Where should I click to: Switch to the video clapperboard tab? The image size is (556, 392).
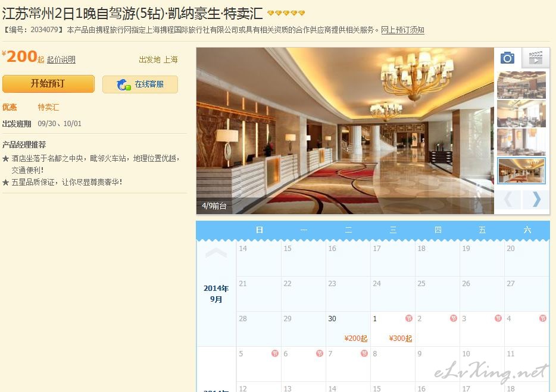coord(535,58)
